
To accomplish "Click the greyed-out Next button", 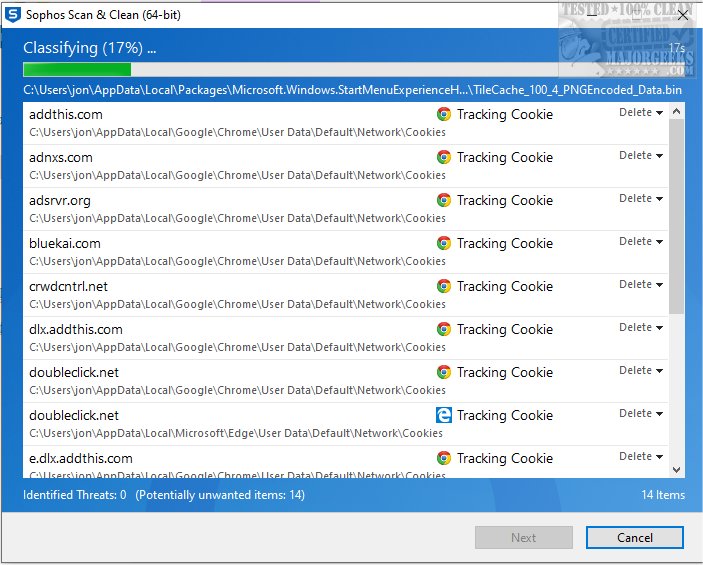I will (524, 538).
